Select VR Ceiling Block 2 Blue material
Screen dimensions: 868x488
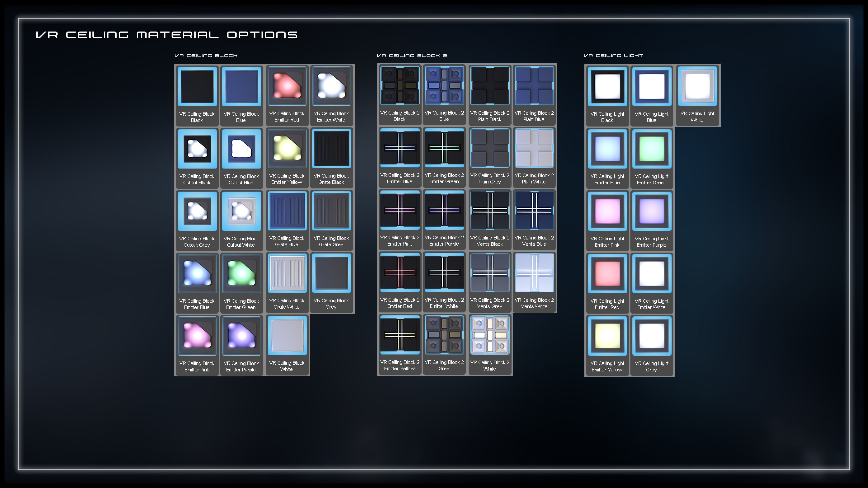click(444, 86)
